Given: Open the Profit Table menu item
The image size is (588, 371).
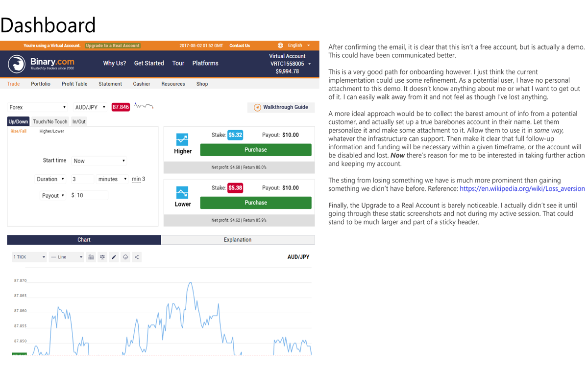Looking at the screenshot, I should [74, 84].
